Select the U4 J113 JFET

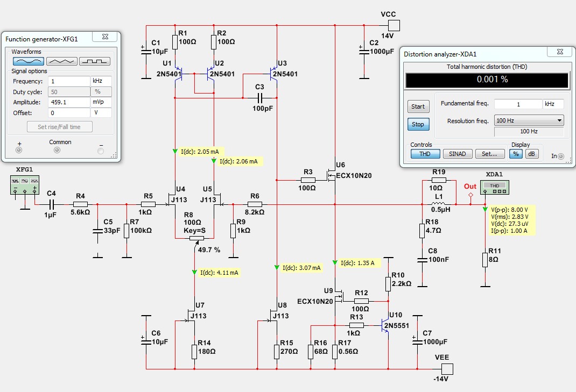172,199
